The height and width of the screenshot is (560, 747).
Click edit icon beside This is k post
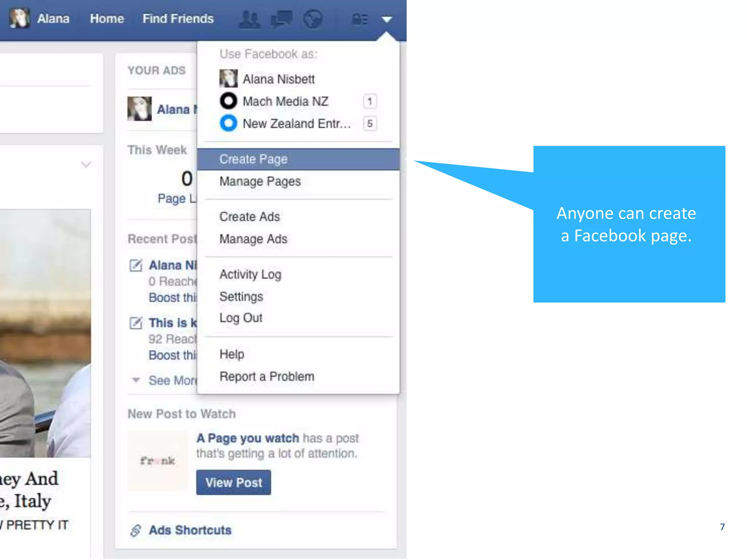(x=136, y=323)
